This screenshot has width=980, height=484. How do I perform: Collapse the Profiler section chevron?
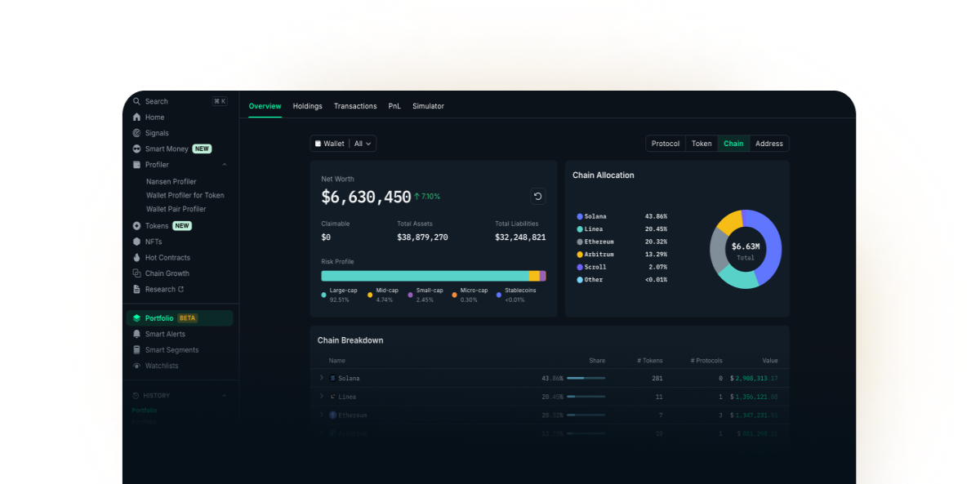(x=225, y=165)
